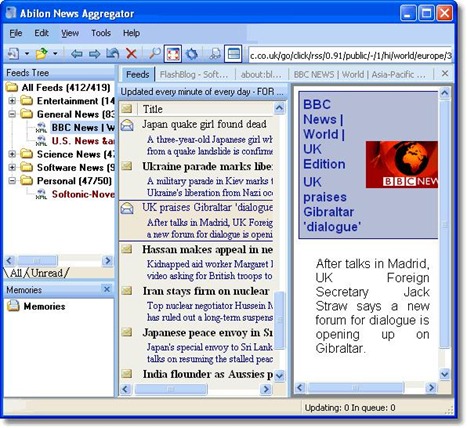
Task: Click the new feed document icon
Action: (x=13, y=53)
